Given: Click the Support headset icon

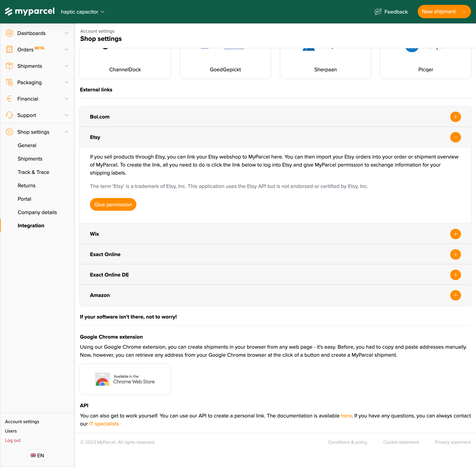Looking at the screenshot, I should 9,115.
